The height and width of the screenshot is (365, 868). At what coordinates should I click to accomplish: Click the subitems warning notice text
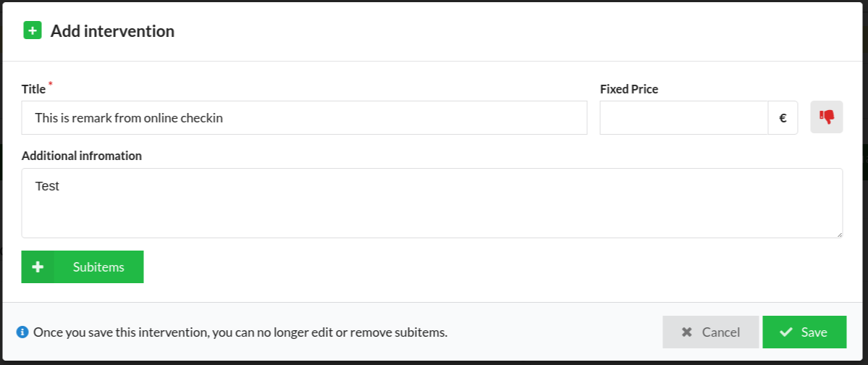pos(240,333)
